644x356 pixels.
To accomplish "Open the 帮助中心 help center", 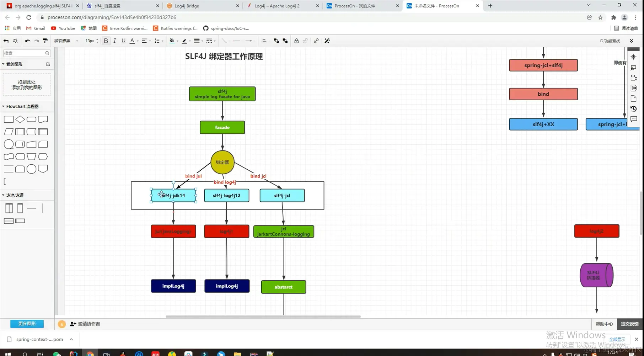I will click(x=604, y=324).
